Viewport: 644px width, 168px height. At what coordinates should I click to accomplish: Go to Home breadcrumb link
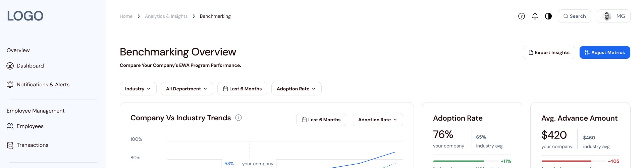(x=126, y=16)
